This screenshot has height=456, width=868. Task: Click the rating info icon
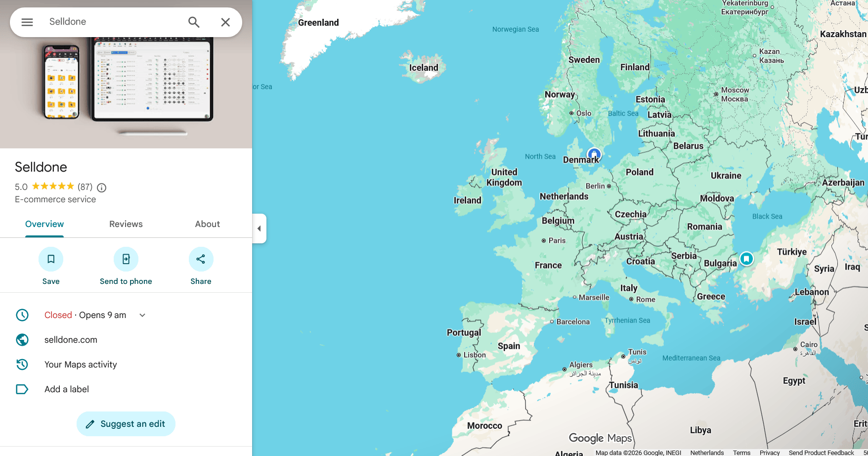[x=102, y=187]
